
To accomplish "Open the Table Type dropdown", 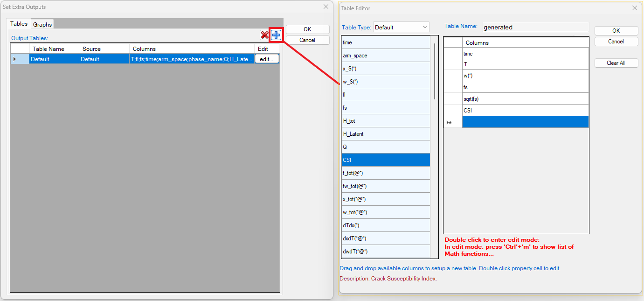I will pos(401,27).
